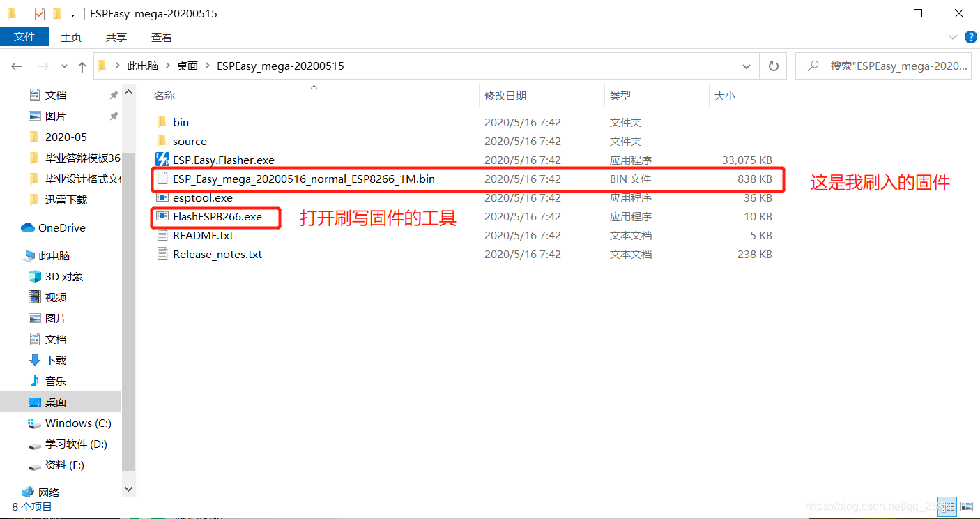Screen dimensions: 980x519
Task: Click 此电脑 in the breadcrumb path
Action: (142, 66)
